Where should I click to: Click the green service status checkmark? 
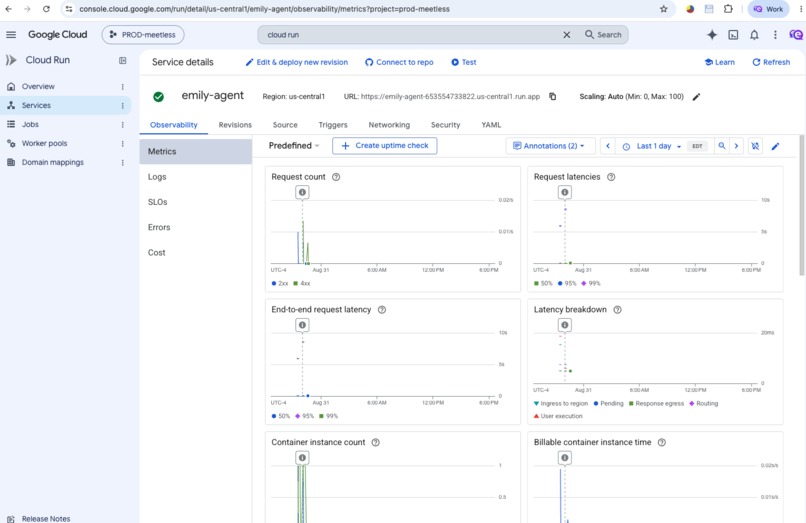click(158, 97)
